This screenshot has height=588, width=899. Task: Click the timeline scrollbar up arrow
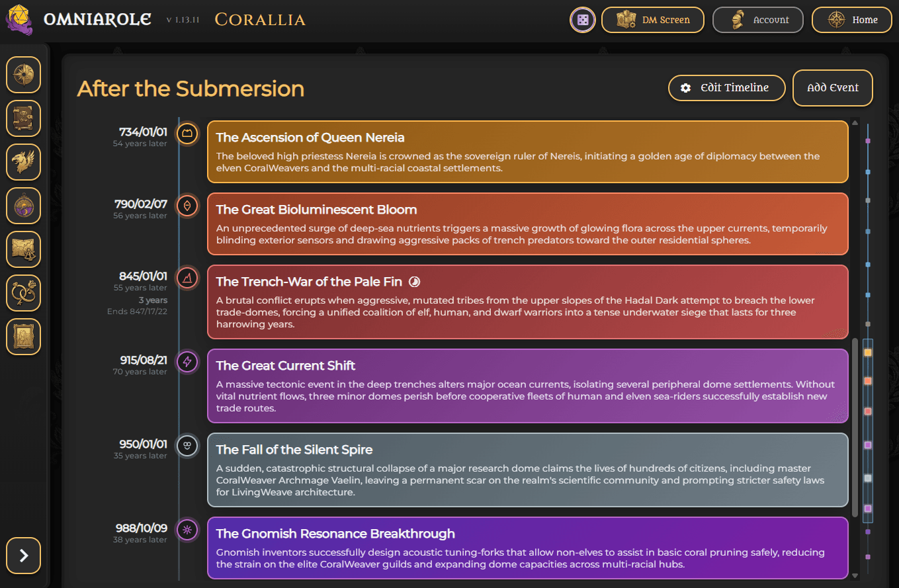pyautogui.click(x=855, y=123)
